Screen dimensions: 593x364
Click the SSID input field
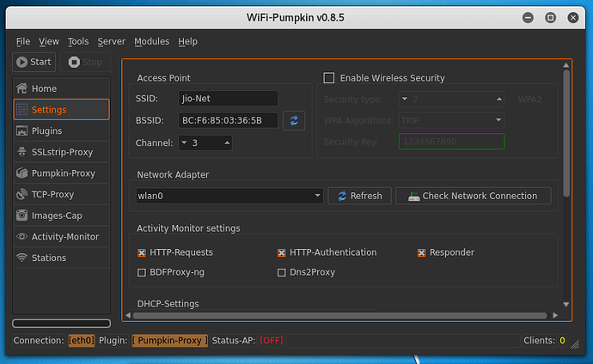[x=228, y=99]
